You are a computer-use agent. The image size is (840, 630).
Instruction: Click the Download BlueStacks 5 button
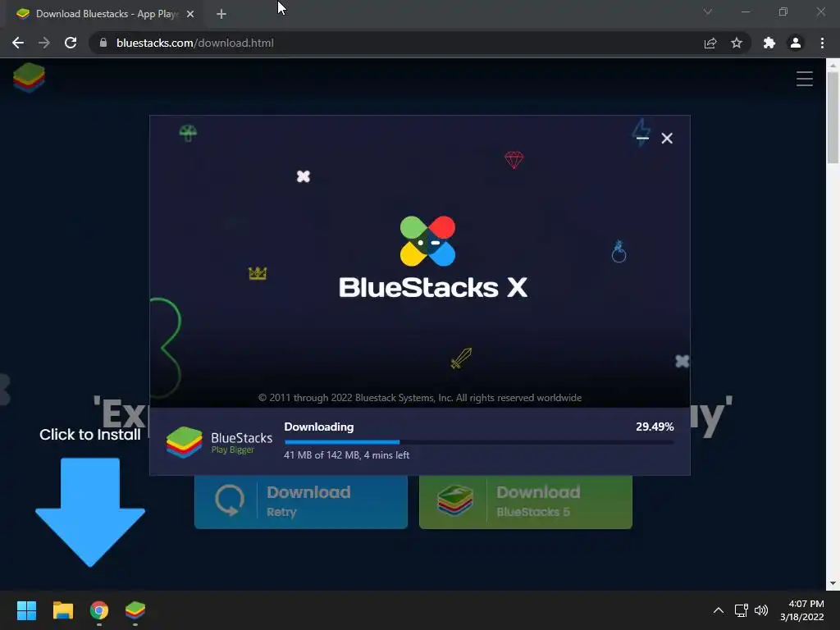526,501
